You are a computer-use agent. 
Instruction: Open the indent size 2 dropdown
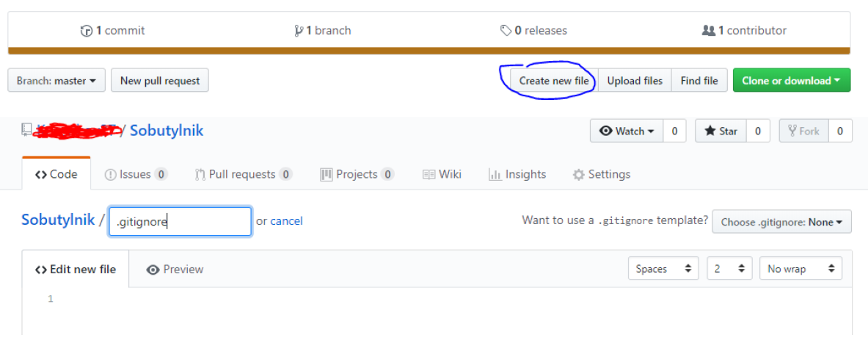tap(729, 269)
